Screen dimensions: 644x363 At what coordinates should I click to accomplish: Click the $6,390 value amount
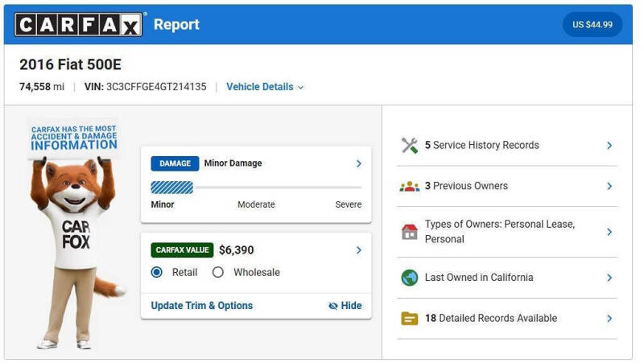tap(237, 250)
